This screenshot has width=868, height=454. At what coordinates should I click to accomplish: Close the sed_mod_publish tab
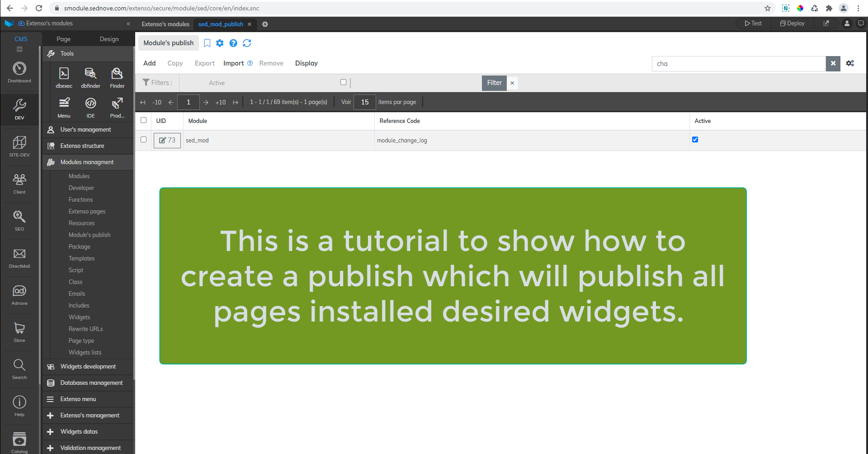249,24
